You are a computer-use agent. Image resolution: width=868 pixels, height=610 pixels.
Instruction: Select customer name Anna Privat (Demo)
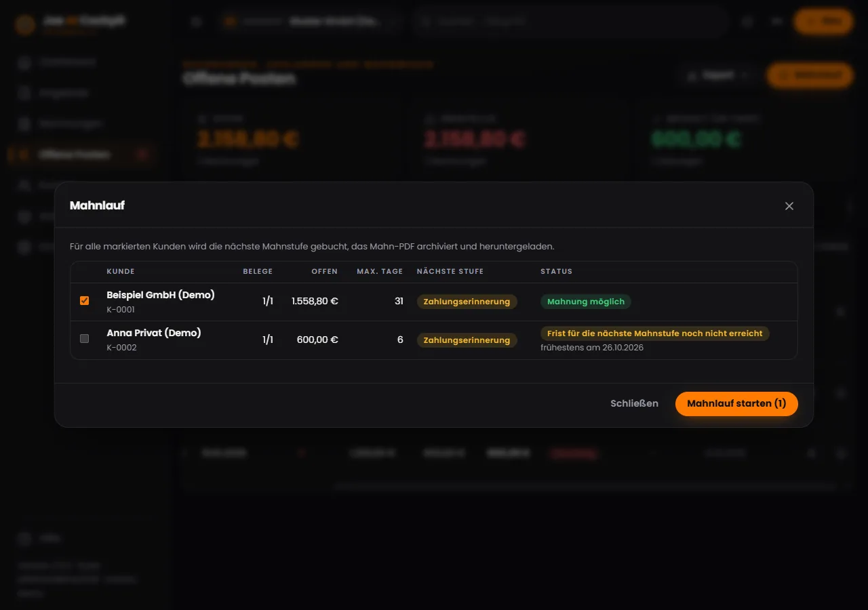154,333
